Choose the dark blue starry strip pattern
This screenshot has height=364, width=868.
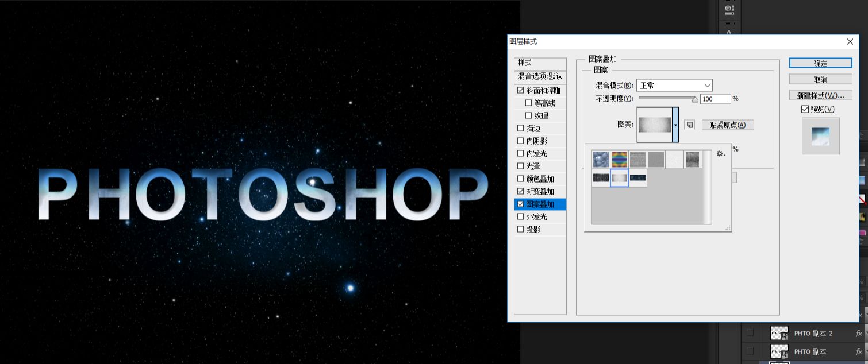[x=638, y=178]
